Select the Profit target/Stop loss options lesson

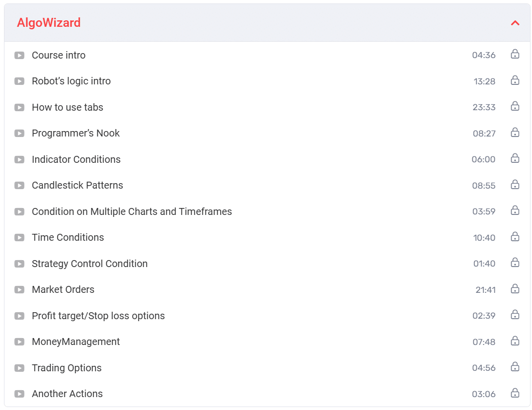pyautogui.click(x=98, y=316)
